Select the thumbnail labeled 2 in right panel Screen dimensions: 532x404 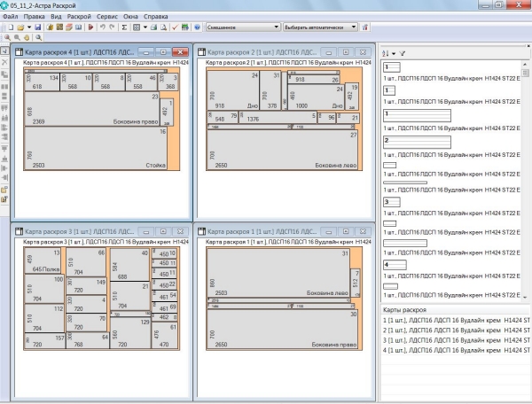[x=417, y=142]
